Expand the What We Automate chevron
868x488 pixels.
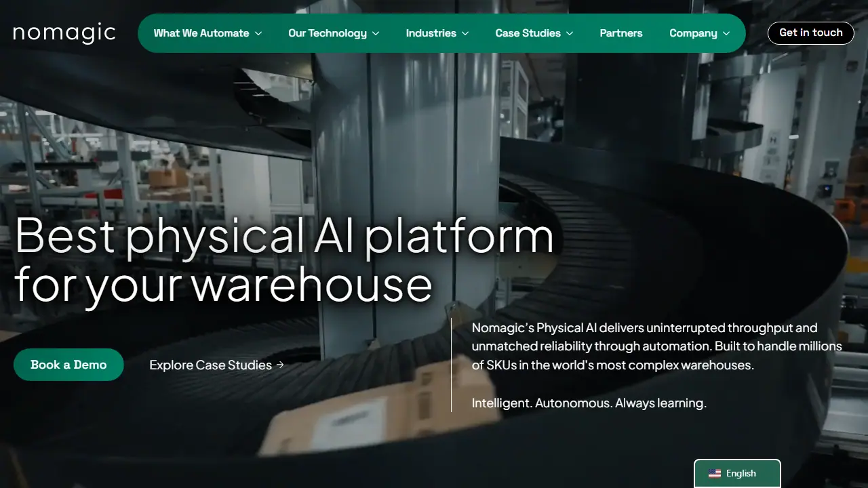pyautogui.click(x=258, y=33)
